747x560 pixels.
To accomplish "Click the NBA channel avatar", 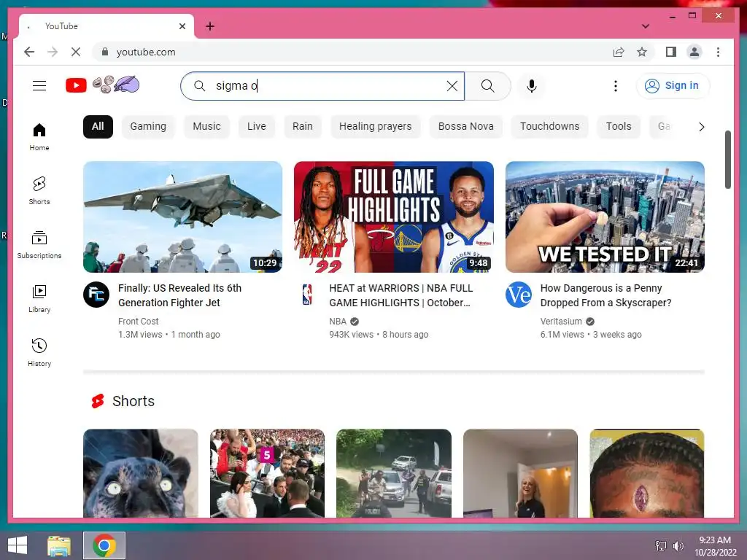I will pyautogui.click(x=307, y=295).
